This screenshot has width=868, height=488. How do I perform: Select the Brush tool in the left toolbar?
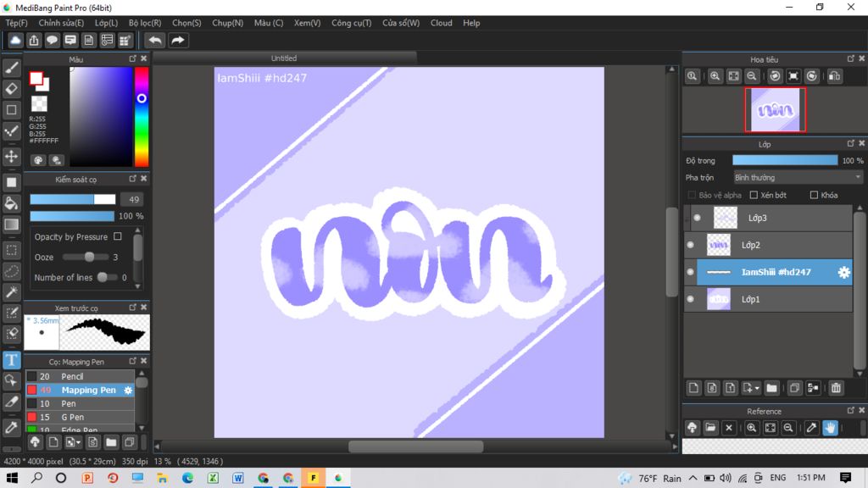coord(12,68)
